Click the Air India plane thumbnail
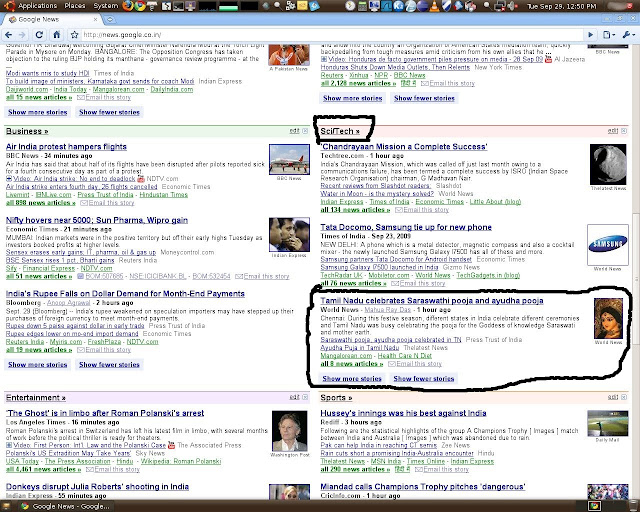Screen dimensions: 640x512 point(289,160)
